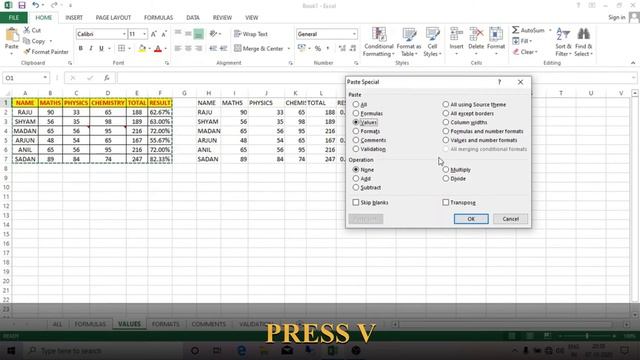Decrease font size with smaller A icon
This screenshot has height=360, width=640.
tap(164, 34)
